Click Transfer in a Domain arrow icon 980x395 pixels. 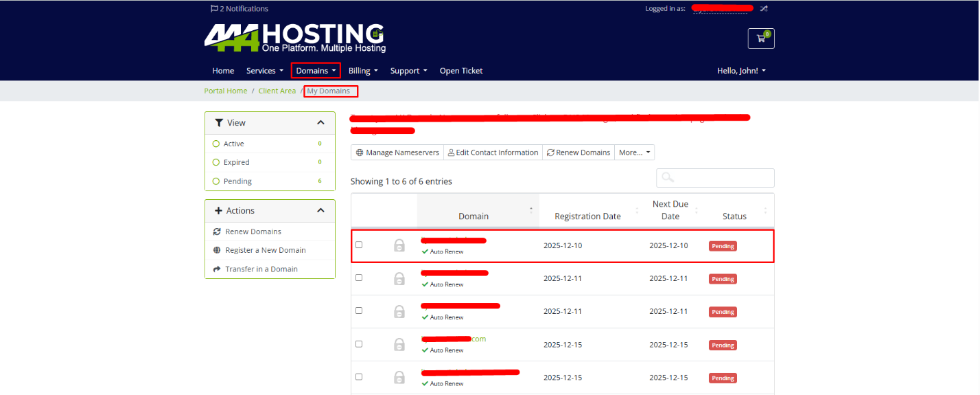(217, 269)
